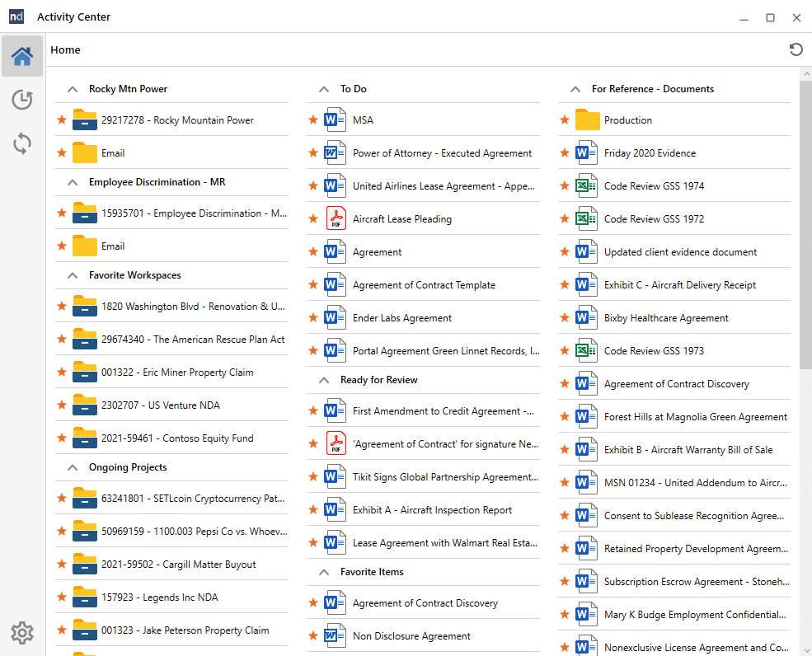Click 29217278 Rocky Mountain Power workspace icon
The image size is (812, 656).
[x=84, y=119]
